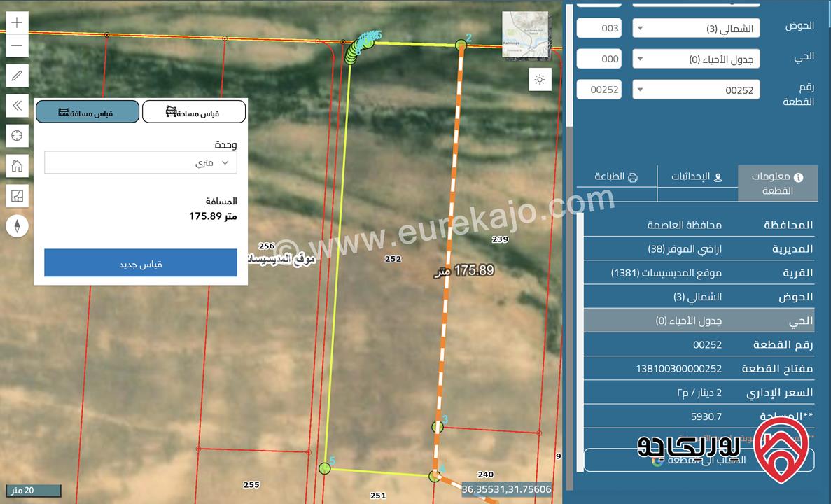Switch to area measurement mode
The height and width of the screenshot is (504, 831).
194,112
